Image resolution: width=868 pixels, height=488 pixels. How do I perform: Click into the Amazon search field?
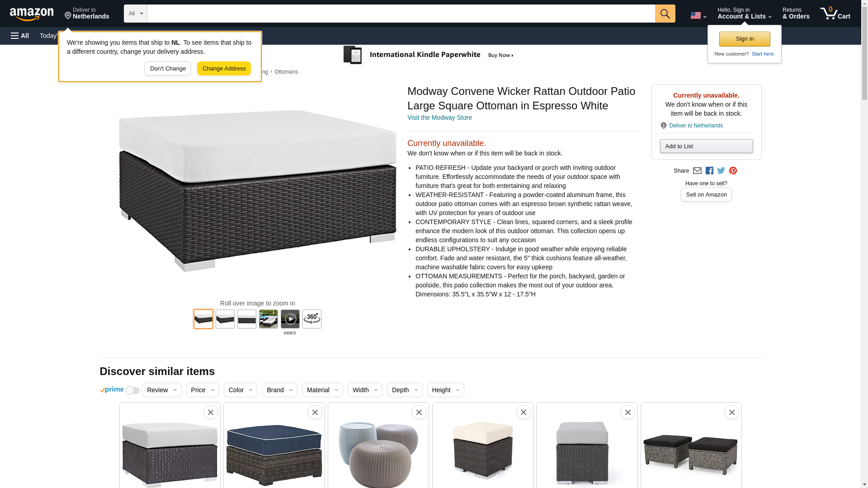click(x=401, y=14)
